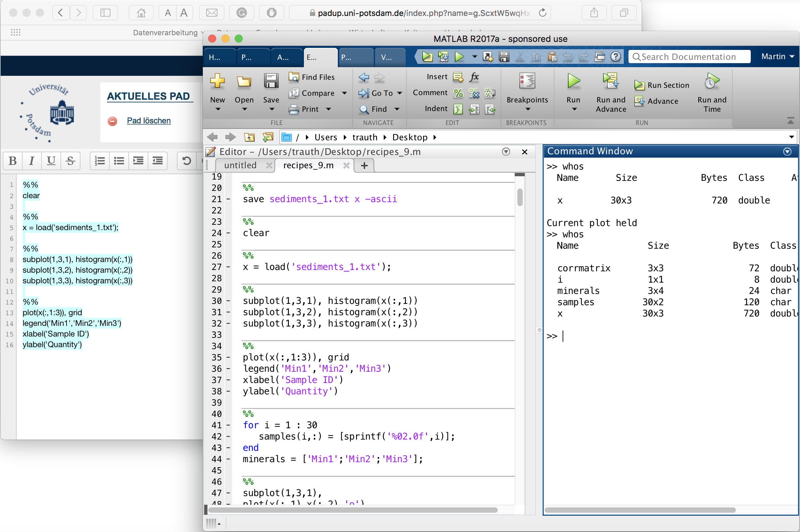
Task: Click the help question mark icon
Action: (615, 57)
